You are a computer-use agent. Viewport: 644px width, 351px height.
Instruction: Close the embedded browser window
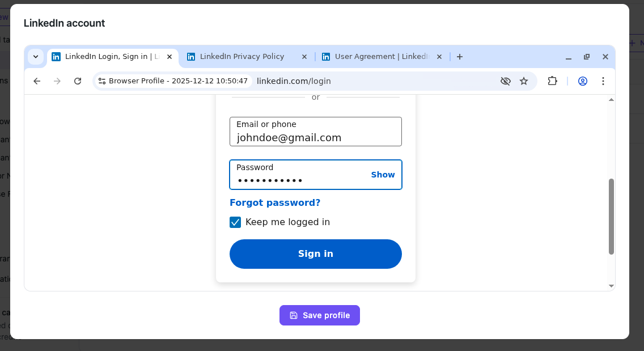[x=605, y=57]
